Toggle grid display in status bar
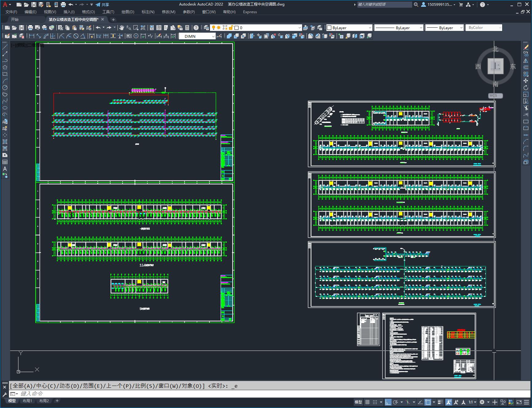 (367, 402)
